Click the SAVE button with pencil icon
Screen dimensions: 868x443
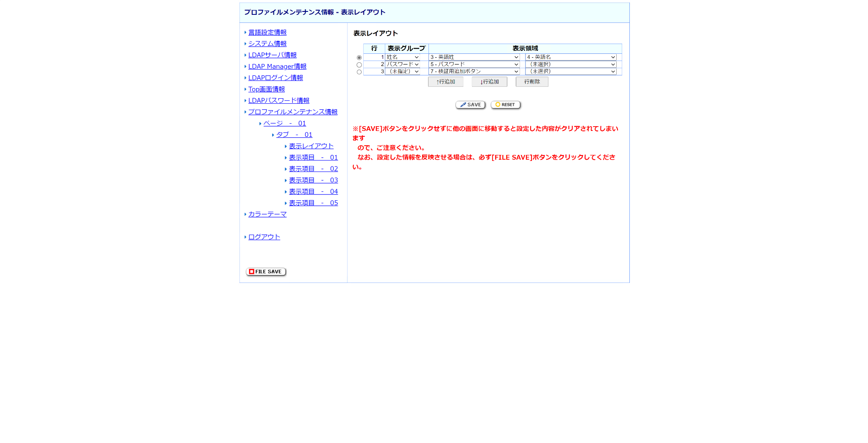(x=470, y=105)
